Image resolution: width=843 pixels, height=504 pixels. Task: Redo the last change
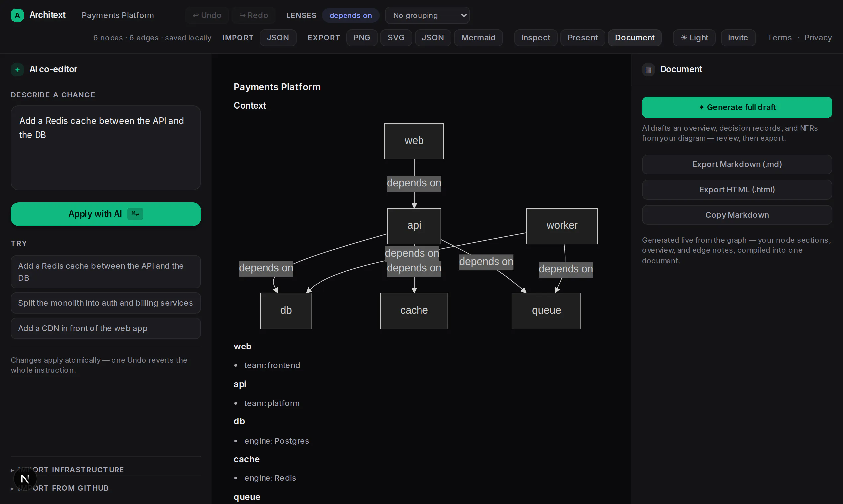254,15
